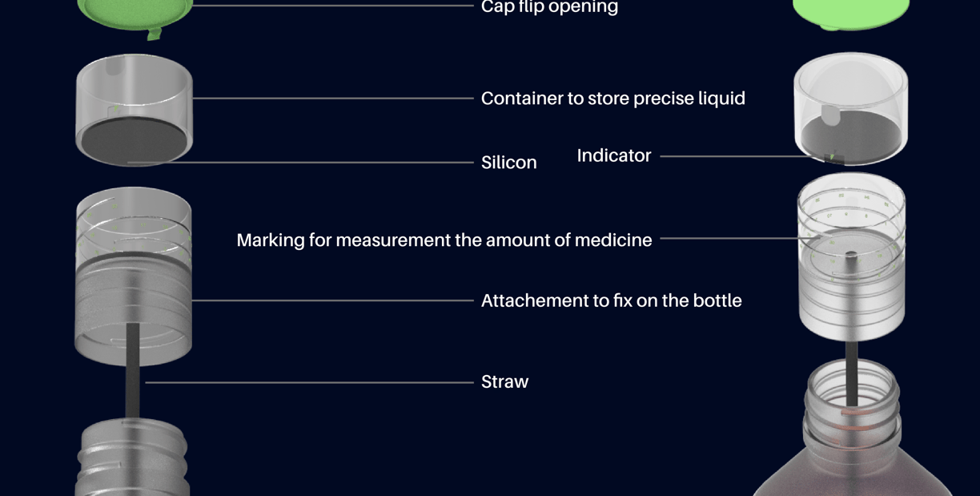Click the "Indicator" label

click(614, 155)
